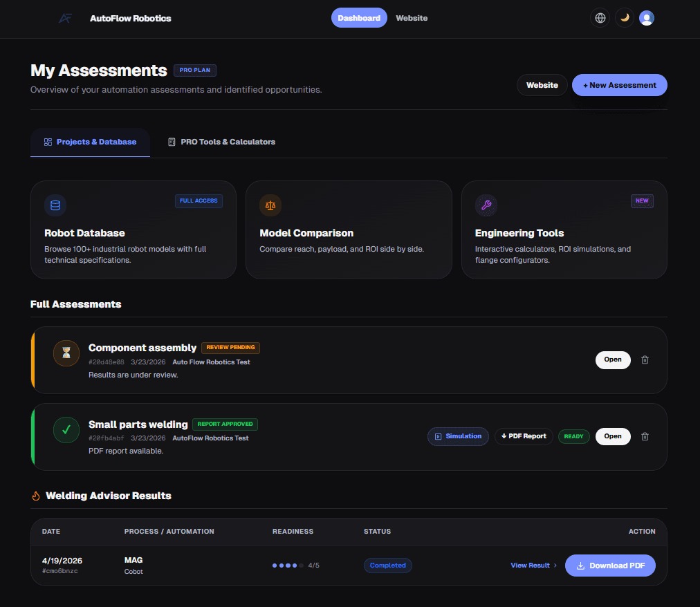The width and height of the screenshot is (700, 607).
Task: Create a new assessment with + New Assessment
Action: pos(619,84)
